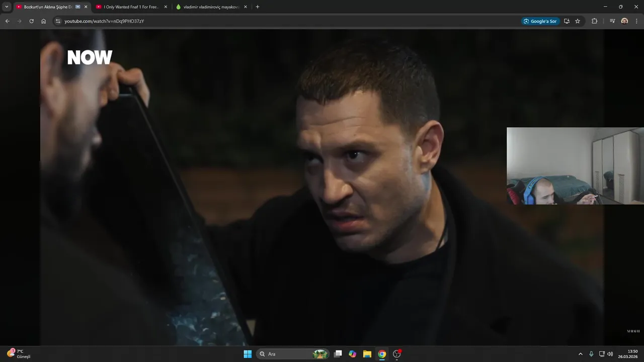Click the Chrome taskbar icon
The image size is (644, 362).
pos(382,354)
